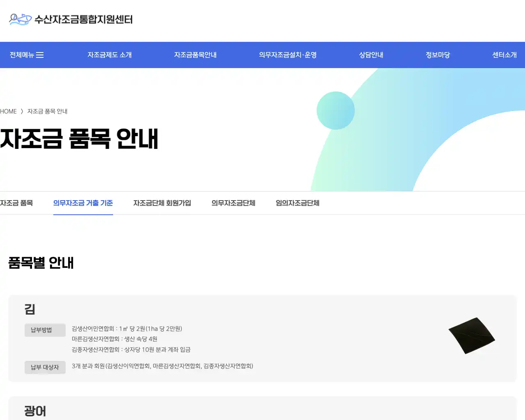Open the 전체메뉴 hamburger menu icon
Image resolution: width=525 pixels, height=420 pixels.
coord(40,55)
